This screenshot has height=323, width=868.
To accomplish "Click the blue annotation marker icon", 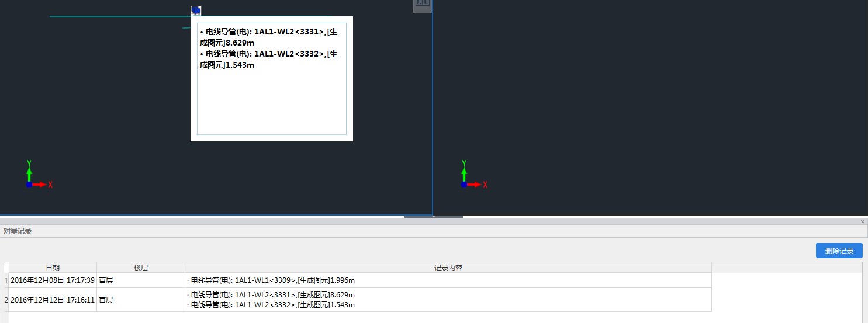I will [196, 11].
